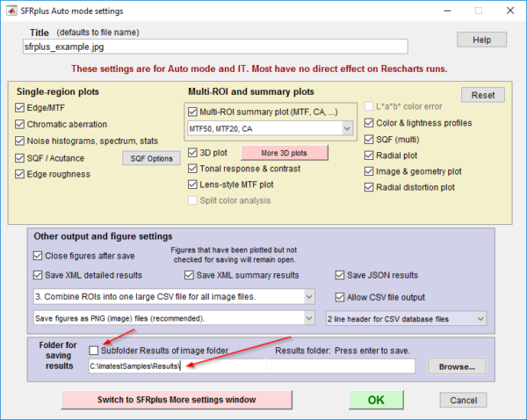
Task: Click the Title text field
Action: pyautogui.click(x=215, y=47)
